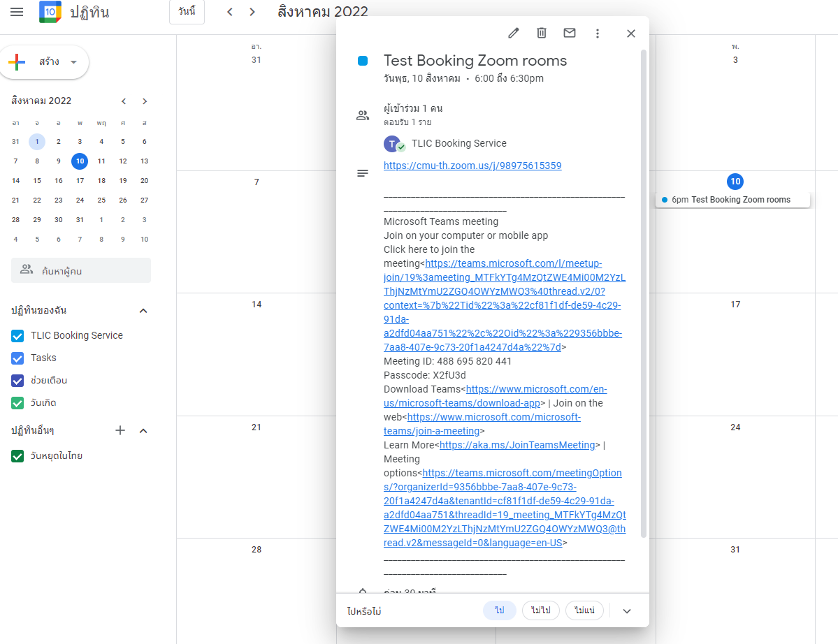This screenshot has height=644, width=838.
Task: Click the Passcode: X2fU3d text
Action: (424, 375)
